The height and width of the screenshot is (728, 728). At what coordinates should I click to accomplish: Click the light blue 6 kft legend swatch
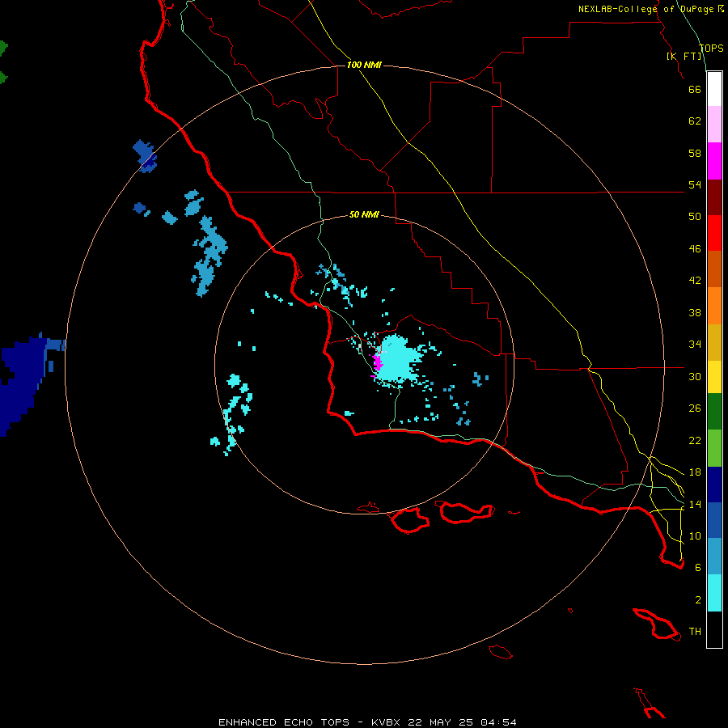tap(714, 556)
